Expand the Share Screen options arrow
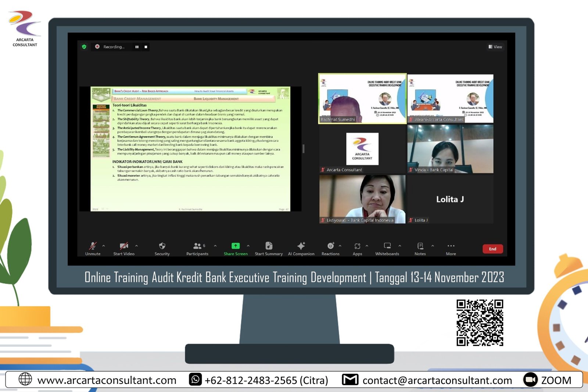 coord(248,246)
